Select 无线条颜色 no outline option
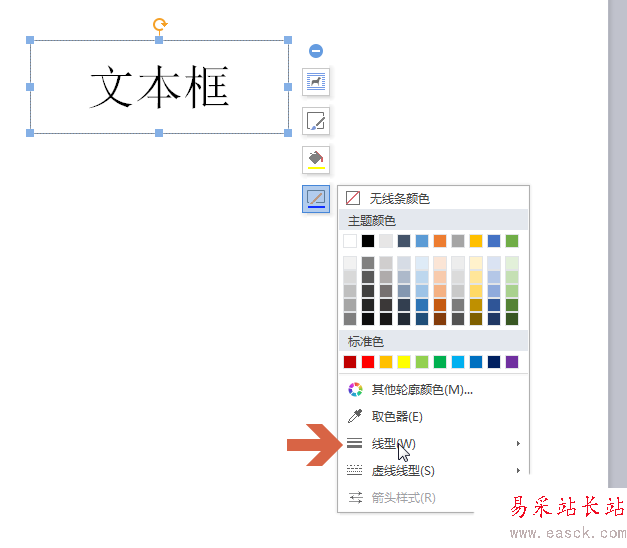Viewport: 627px width, 548px height. pos(433,198)
